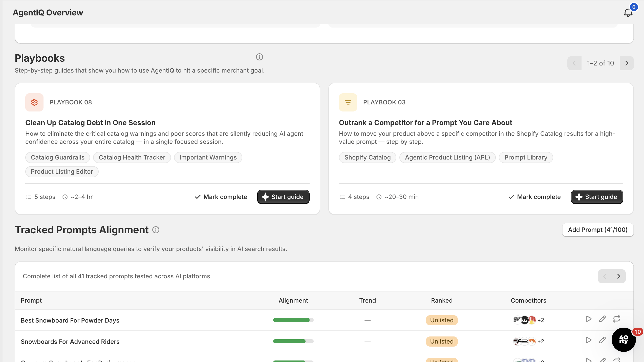Click the Trend column header
The width and height of the screenshot is (644, 362).
(368, 301)
